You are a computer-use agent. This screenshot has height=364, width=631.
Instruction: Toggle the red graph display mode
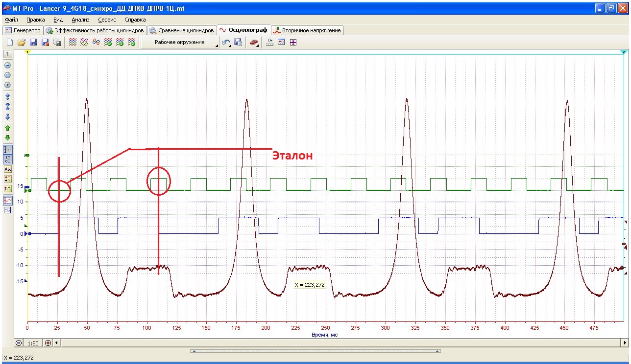coord(7,200)
